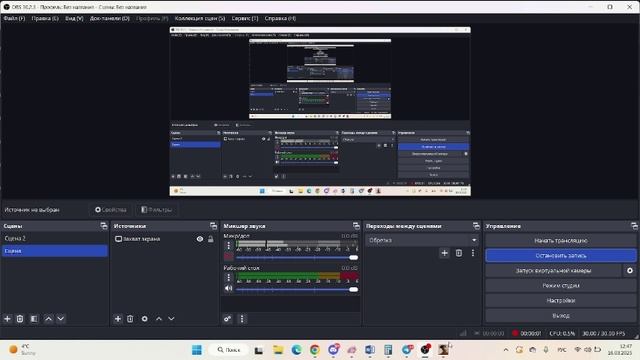Screen dimensions: 640x360
Task: Open Microsoft Edge from the taskbar
Action: tap(297, 350)
